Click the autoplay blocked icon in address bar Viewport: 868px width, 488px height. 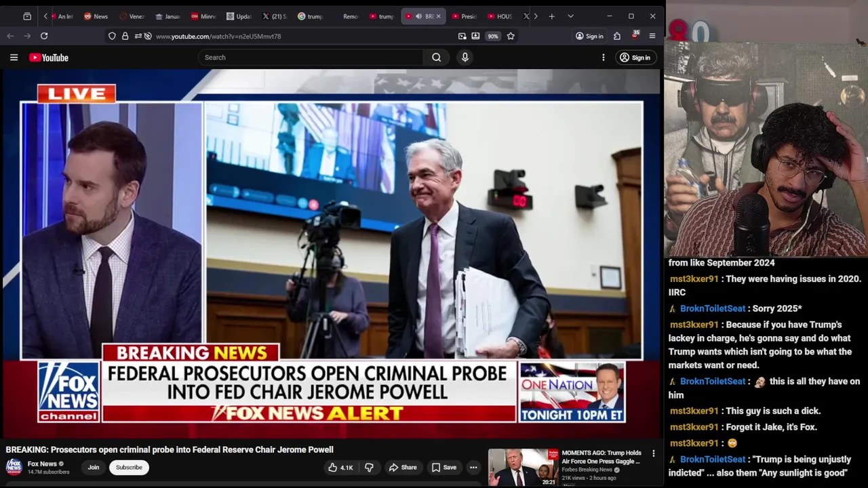148,36
